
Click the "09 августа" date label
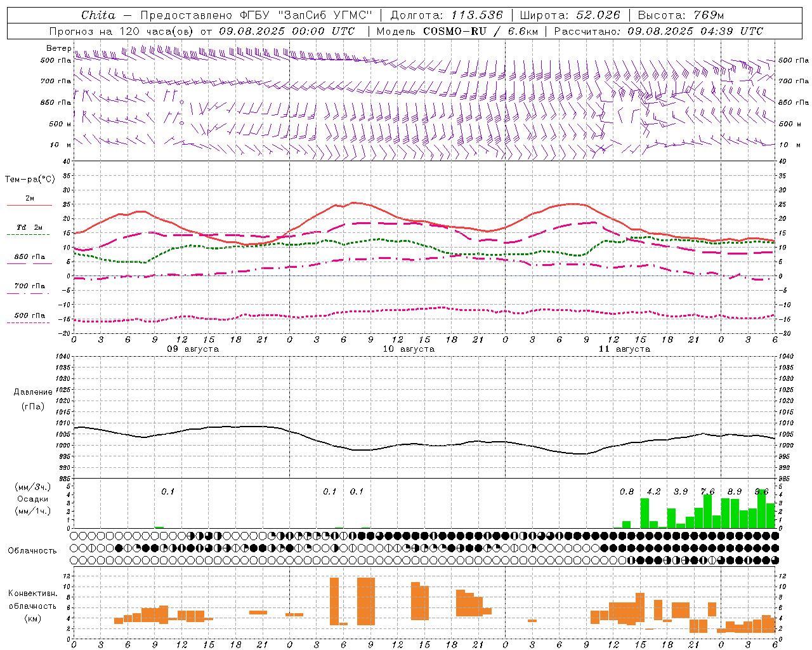(x=193, y=349)
